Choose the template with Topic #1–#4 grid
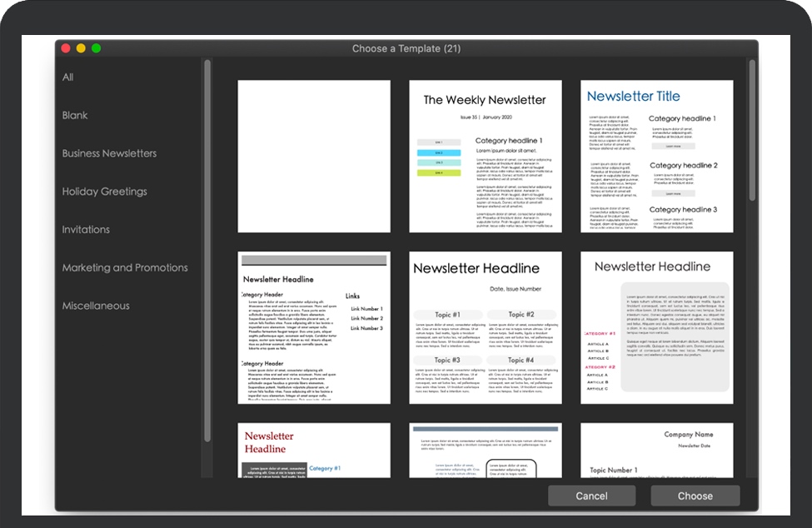This screenshot has width=812, height=528. pos(485,327)
